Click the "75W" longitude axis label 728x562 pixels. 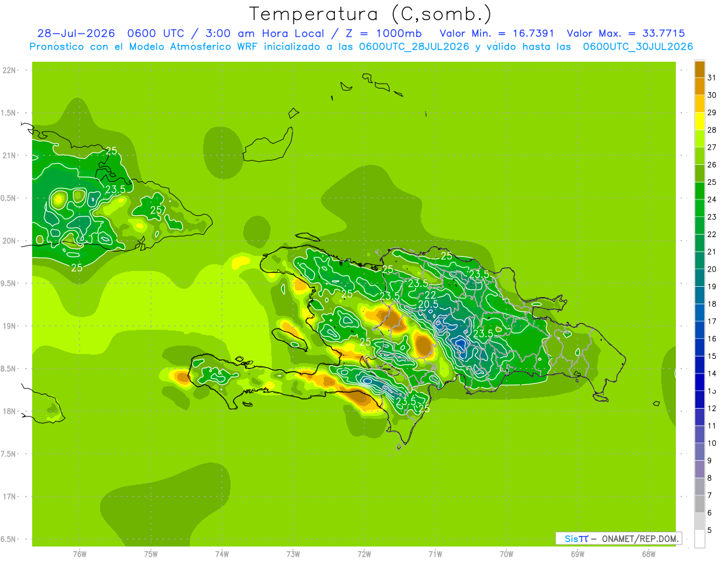pos(151,554)
